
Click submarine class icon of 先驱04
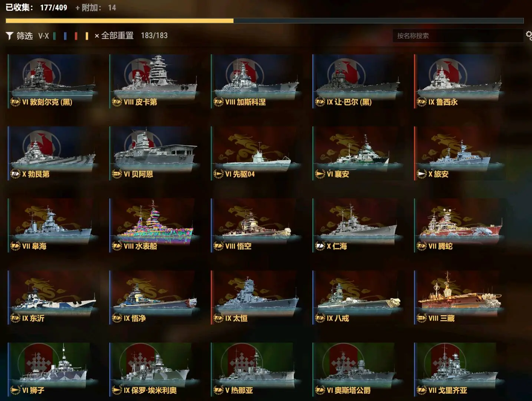pos(219,174)
